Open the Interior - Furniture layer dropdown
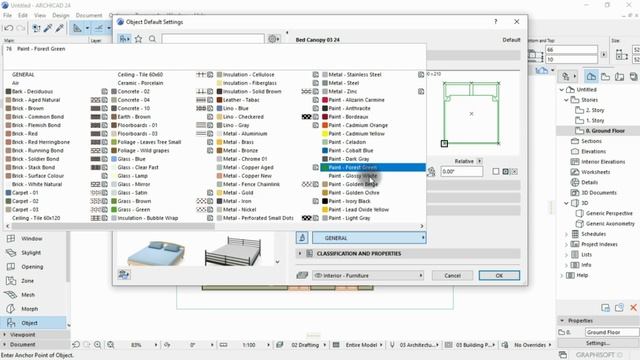Viewport: 640px width, 360px height. tap(368, 276)
